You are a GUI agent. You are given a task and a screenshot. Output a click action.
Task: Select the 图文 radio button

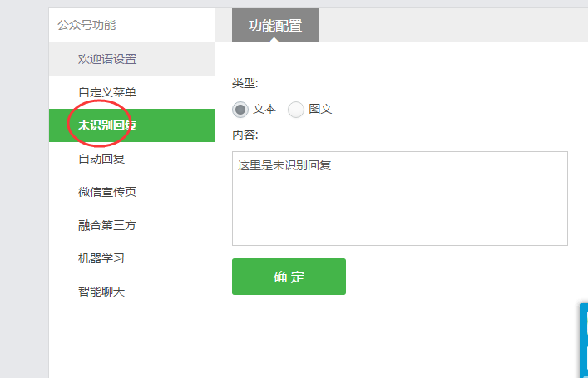[x=296, y=110]
